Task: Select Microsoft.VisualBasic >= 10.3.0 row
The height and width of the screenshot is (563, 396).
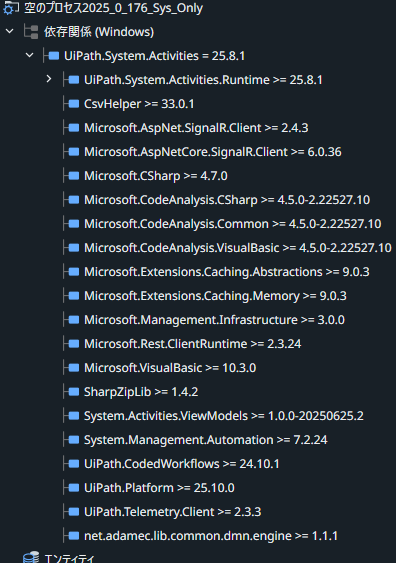Action: pyautogui.click(x=170, y=368)
